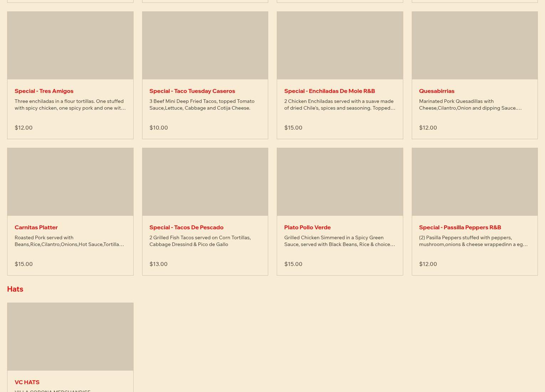Viewport: 545px width, 392px height.
Task: Click the Hats category heading
Action: (15, 289)
